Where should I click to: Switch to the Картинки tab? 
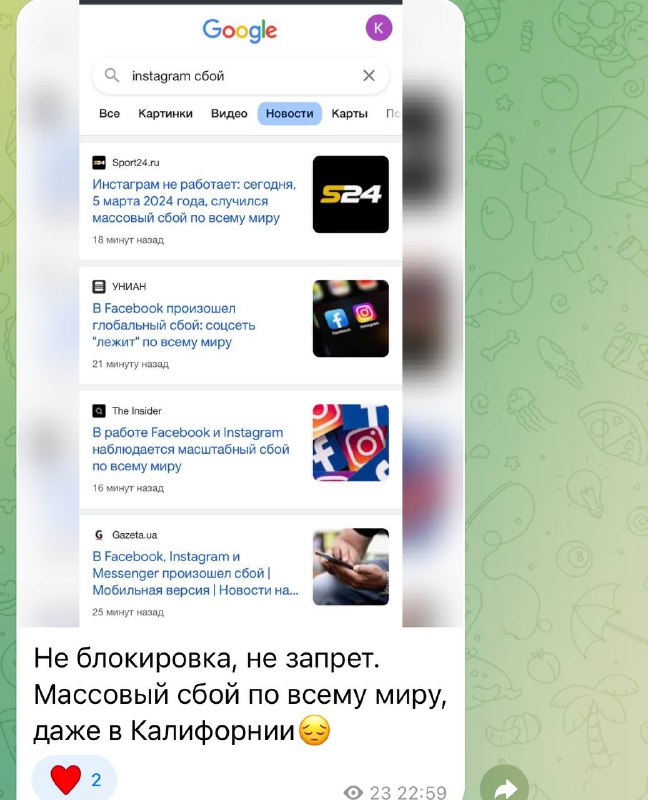(165, 113)
